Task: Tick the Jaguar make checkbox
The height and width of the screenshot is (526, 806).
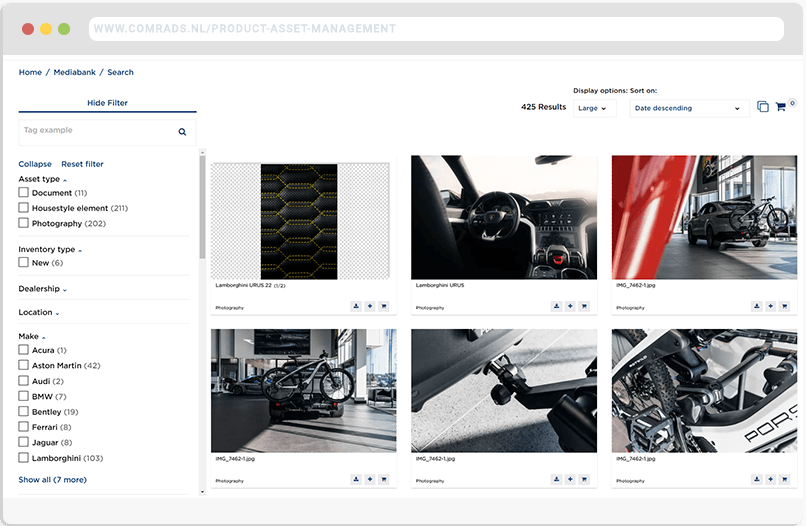Action: point(23,442)
